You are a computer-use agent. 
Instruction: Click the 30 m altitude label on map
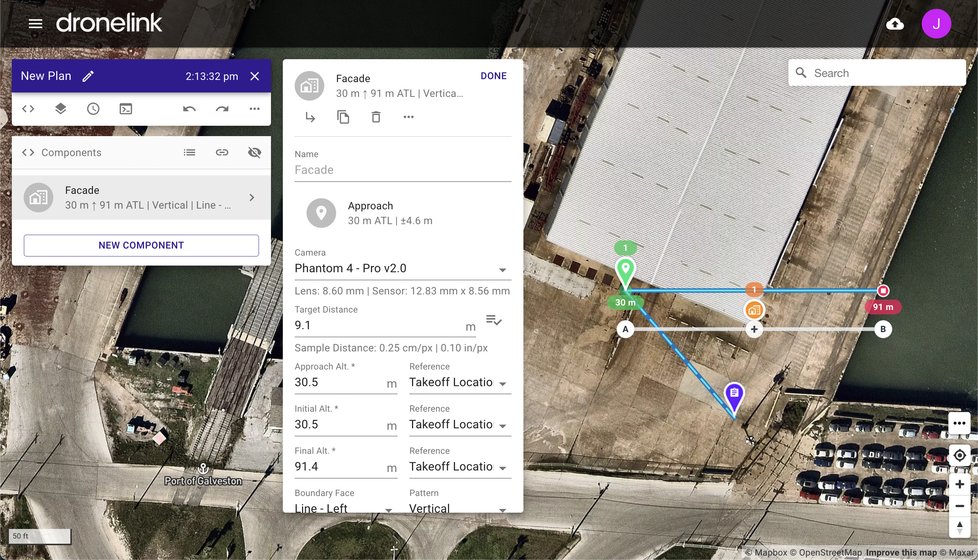625,302
